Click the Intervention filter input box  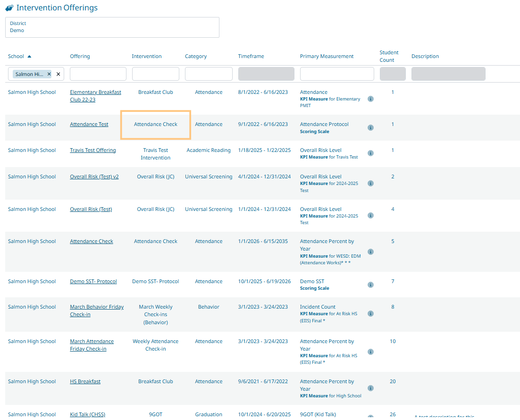click(x=156, y=74)
